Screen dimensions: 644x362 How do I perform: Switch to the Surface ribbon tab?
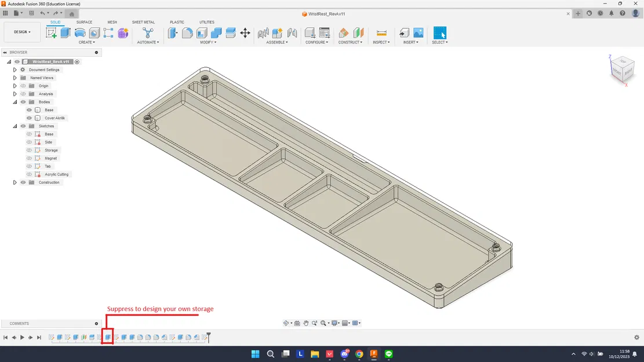click(85, 22)
